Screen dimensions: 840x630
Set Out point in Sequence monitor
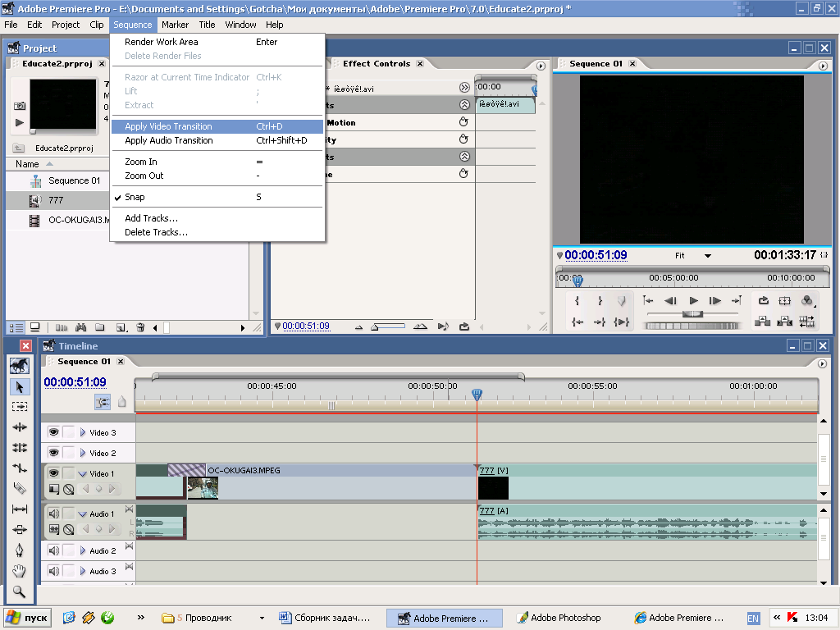click(x=600, y=300)
